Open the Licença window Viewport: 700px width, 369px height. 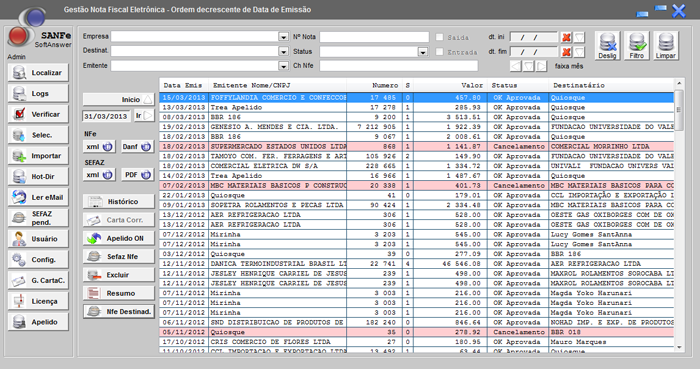click(38, 301)
